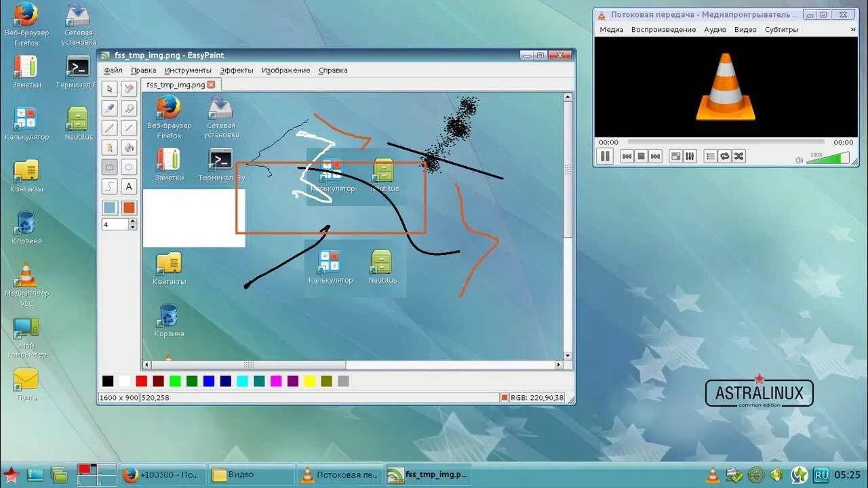Increase pen size with up arrow
The width and height of the screenshot is (868, 488).
coord(132,221)
